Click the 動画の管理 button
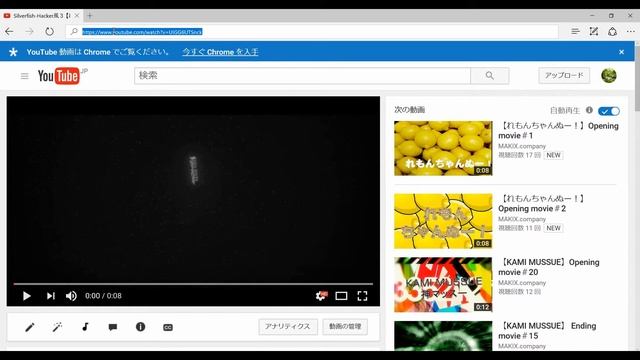 pos(345,327)
